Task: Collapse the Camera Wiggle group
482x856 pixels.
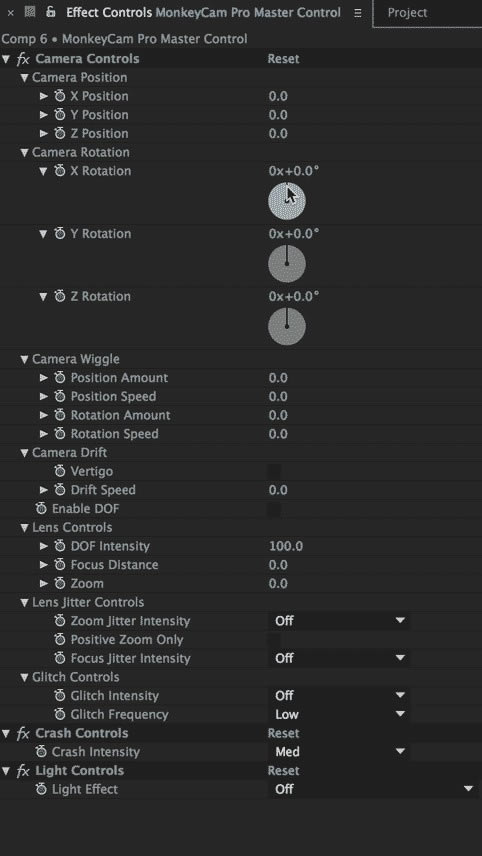Action: click(24, 360)
